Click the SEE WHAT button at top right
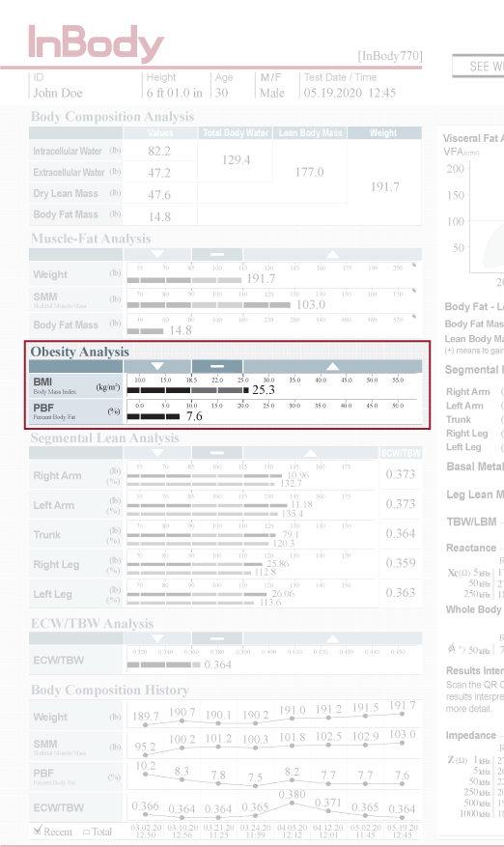Image resolution: width=504 pixels, height=847 pixels. click(479, 66)
